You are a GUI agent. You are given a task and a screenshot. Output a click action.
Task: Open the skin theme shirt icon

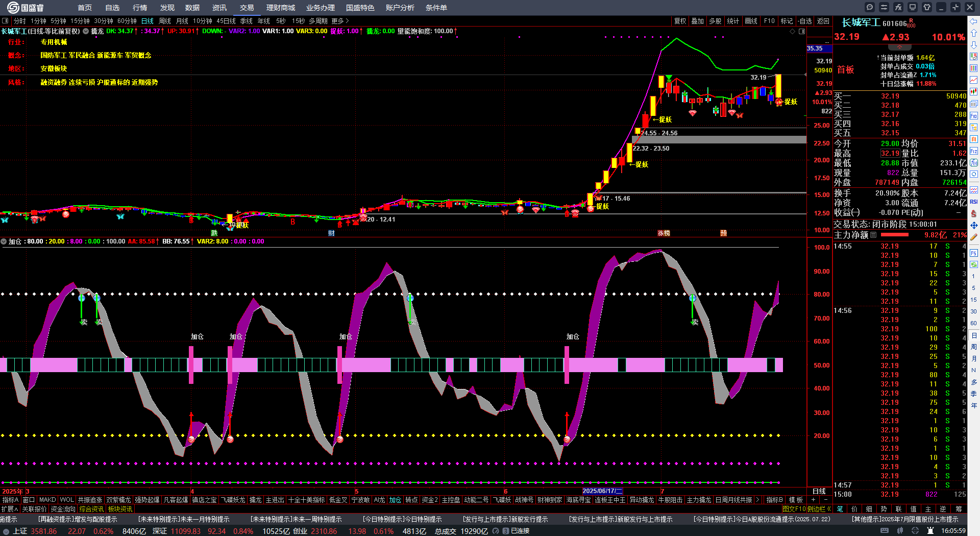[x=927, y=7]
